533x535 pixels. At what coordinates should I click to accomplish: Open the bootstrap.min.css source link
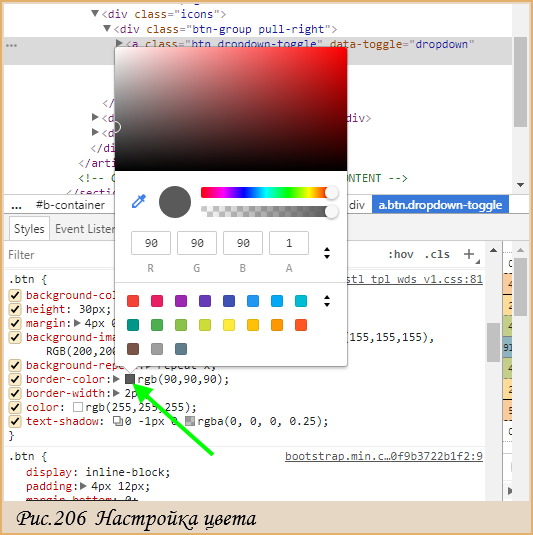[384, 456]
